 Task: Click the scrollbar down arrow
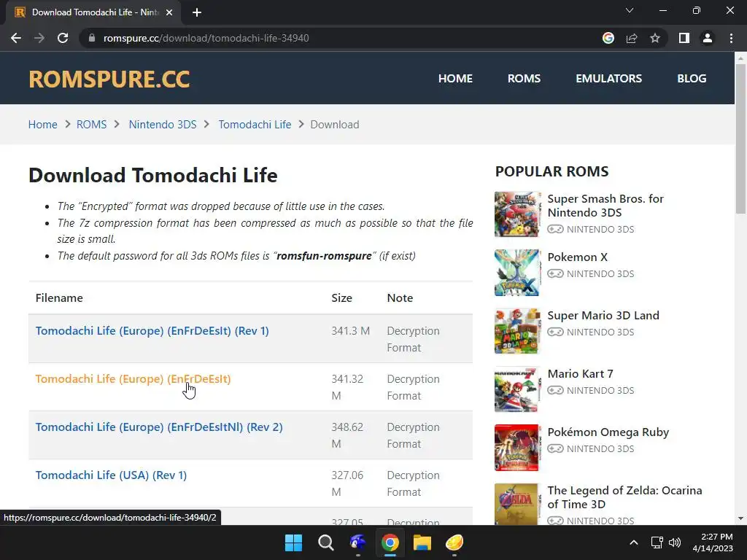click(x=740, y=518)
